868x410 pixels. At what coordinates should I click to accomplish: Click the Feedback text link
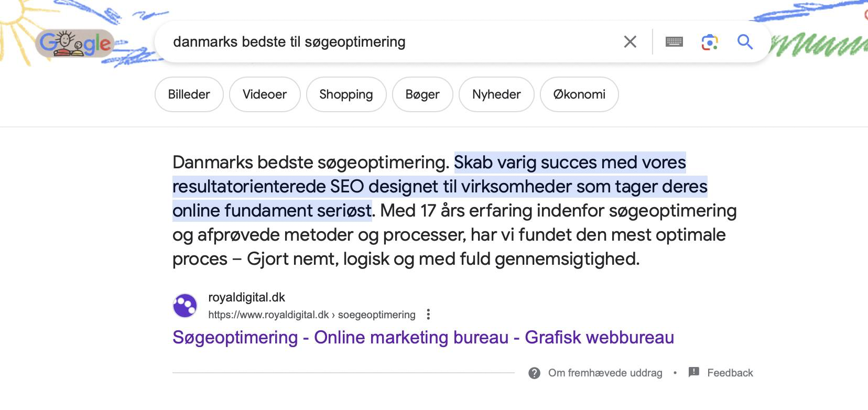(x=730, y=373)
